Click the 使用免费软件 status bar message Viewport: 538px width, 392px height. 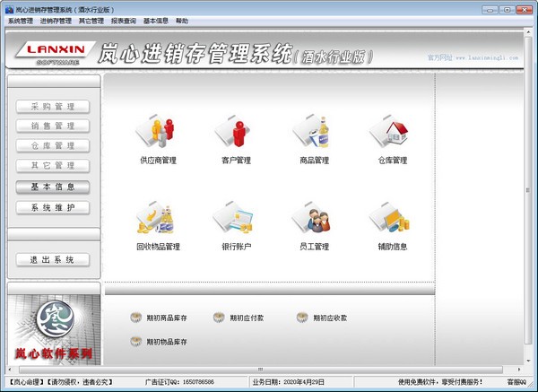(440, 382)
